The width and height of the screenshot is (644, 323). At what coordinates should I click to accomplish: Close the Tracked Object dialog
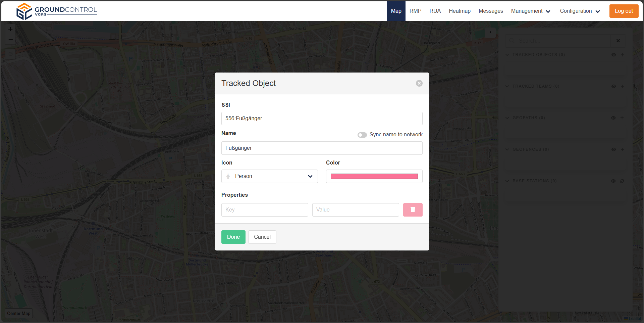(419, 83)
